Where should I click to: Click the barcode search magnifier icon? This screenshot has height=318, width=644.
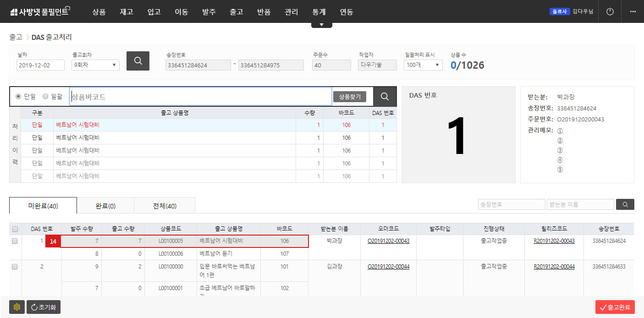(x=385, y=96)
